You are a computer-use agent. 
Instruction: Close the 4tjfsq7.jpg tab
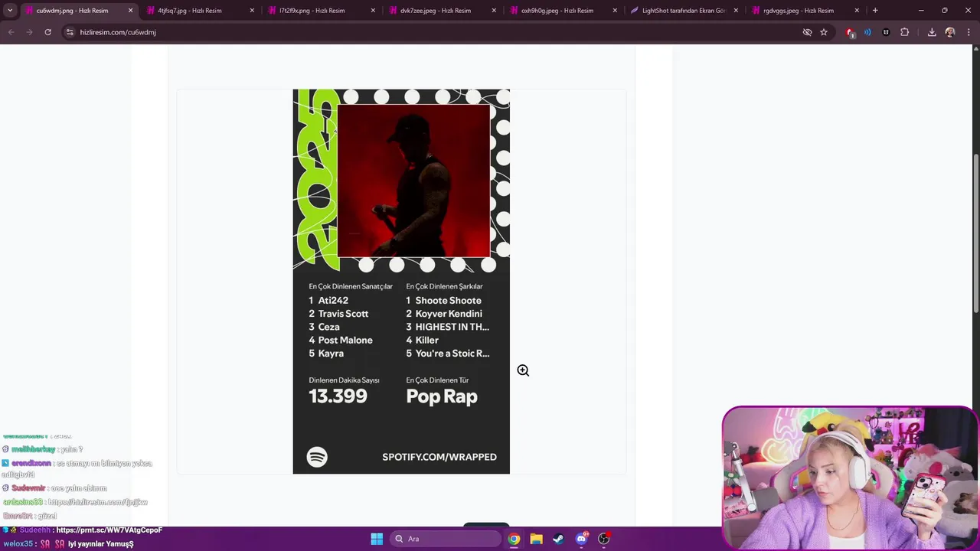(252, 11)
